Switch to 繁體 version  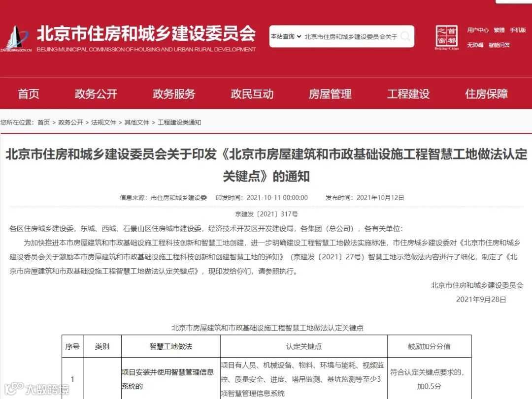coord(499,30)
